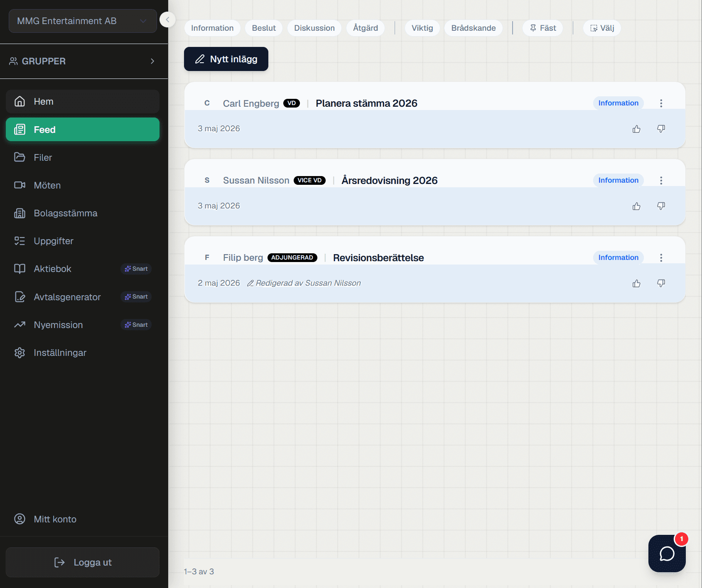
Task: Click the Logga ut button
Action: tap(83, 562)
